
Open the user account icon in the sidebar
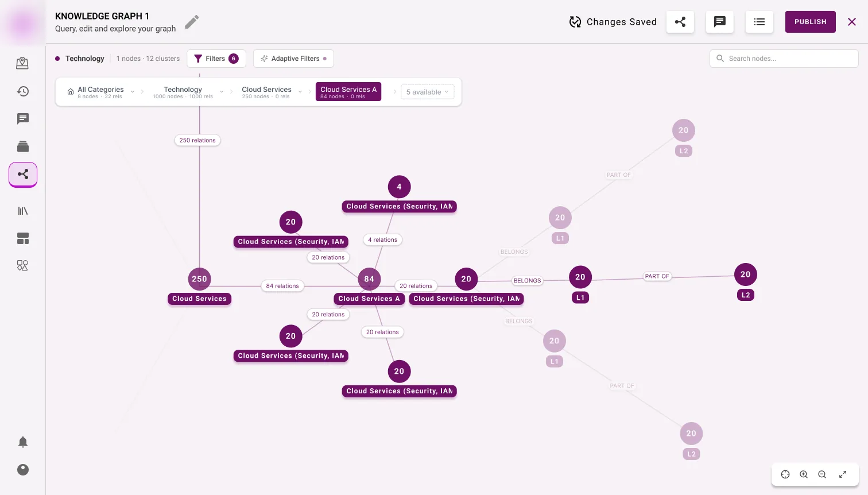pos(22,470)
